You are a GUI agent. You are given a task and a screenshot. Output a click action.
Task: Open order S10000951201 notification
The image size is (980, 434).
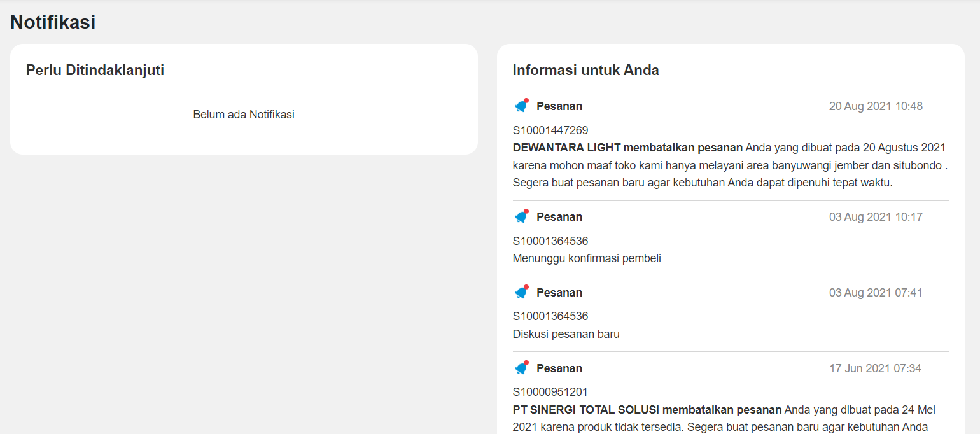[x=550, y=392]
